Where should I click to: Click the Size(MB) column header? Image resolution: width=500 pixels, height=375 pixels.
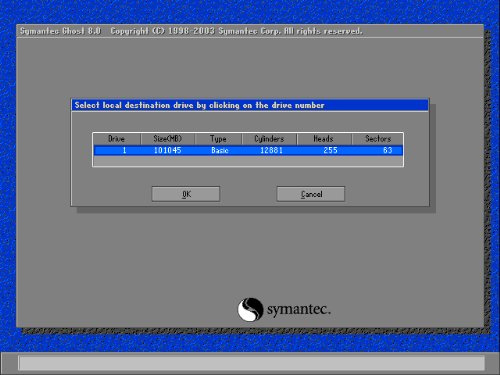168,139
